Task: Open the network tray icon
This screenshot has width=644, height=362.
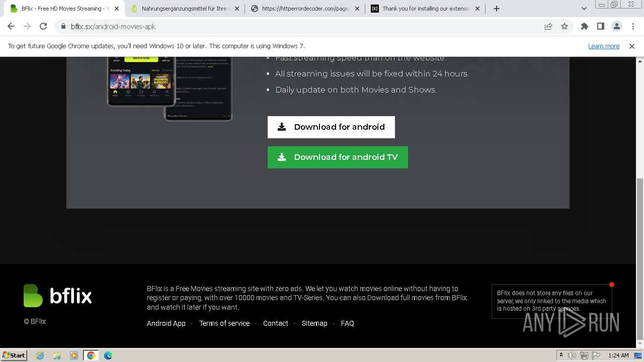Action: tap(584, 355)
